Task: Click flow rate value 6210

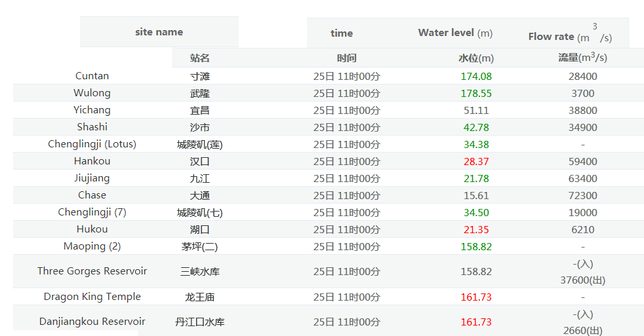Action: tap(583, 230)
